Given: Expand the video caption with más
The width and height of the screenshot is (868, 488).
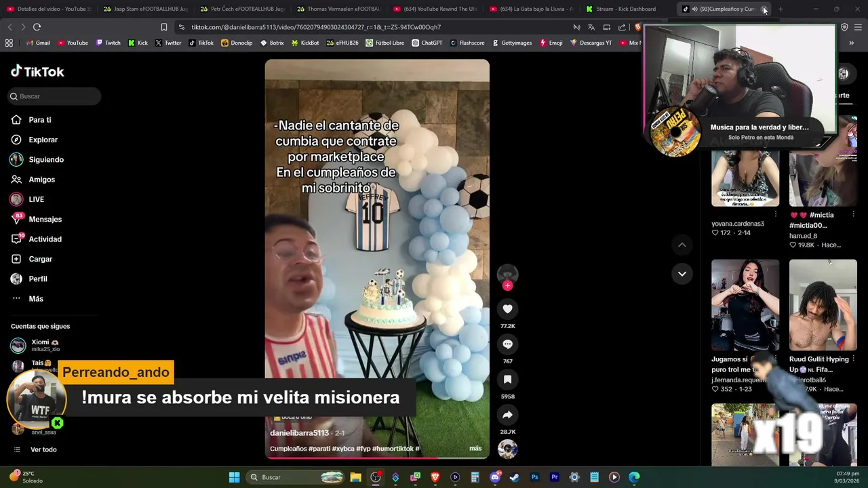Looking at the screenshot, I should pos(475,448).
